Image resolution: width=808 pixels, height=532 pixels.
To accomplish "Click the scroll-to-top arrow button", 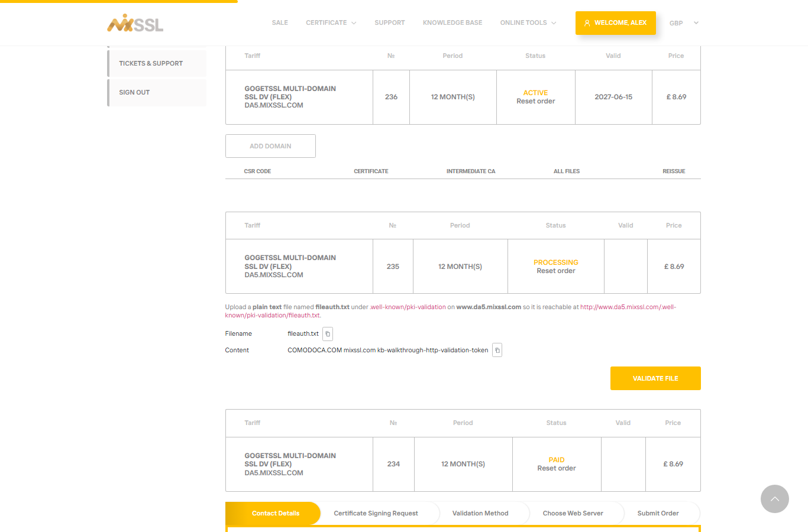I will tap(775, 499).
